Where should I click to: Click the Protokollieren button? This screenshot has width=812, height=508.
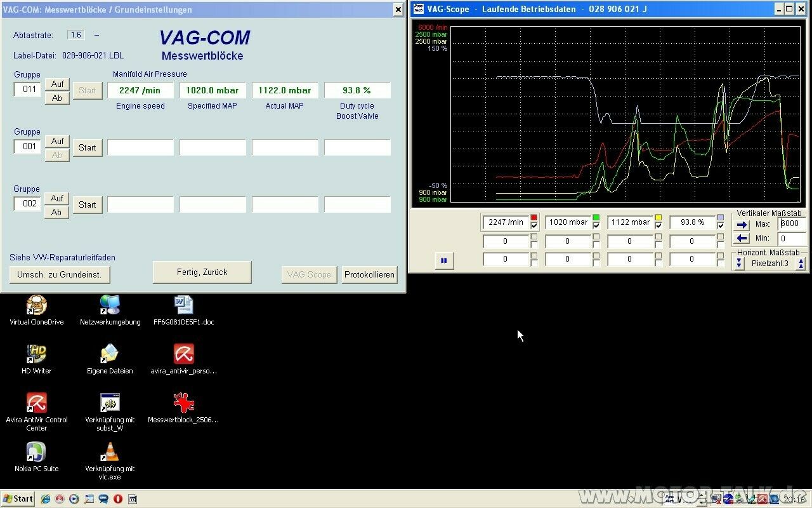[369, 274]
